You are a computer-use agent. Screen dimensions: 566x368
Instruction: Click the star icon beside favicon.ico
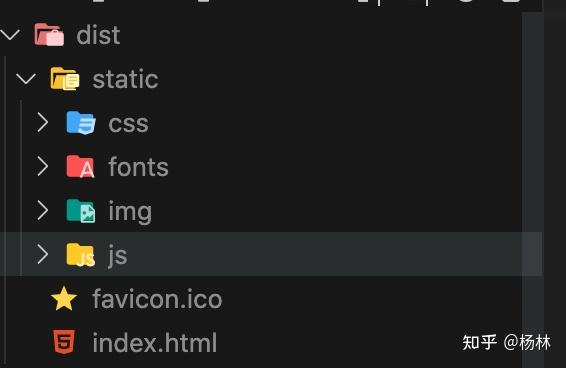64,299
